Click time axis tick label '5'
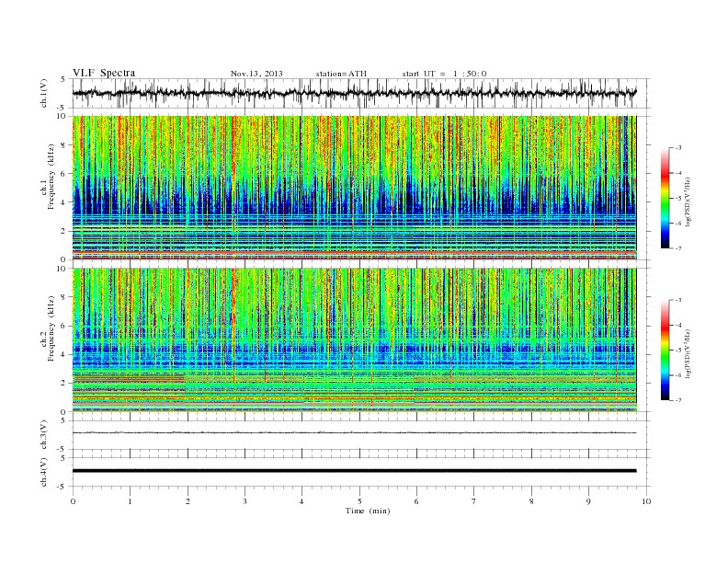Viewport: 728px width, 563px height. (359, 501)
